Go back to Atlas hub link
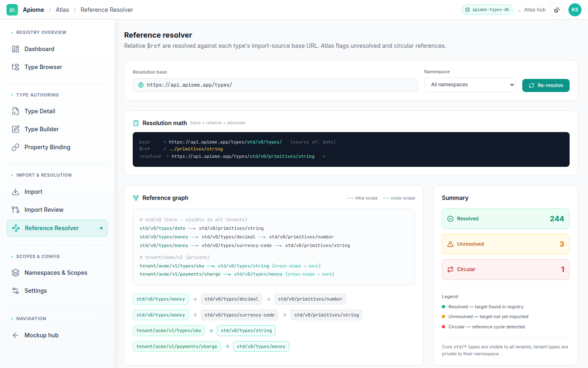The width and height of the screenshot is (588, 368). click(x=532, y=10)
